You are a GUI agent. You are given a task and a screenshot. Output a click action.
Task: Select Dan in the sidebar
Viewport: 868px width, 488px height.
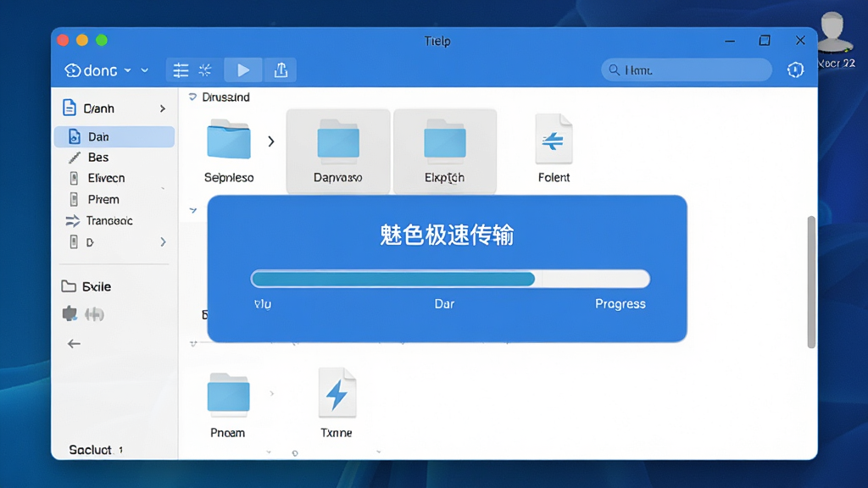point(114,136)
